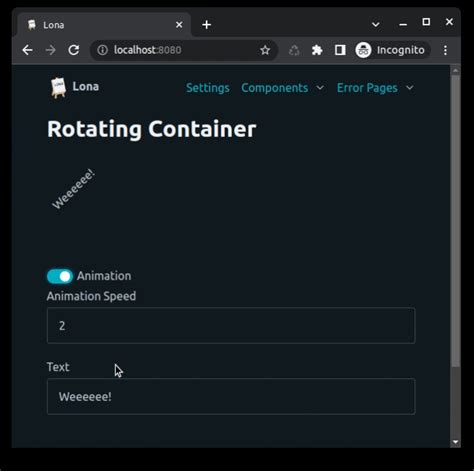This screenshot has height=471, width=474.
Task: Open Chrome's three-dot menu
Action: (445, 50)
